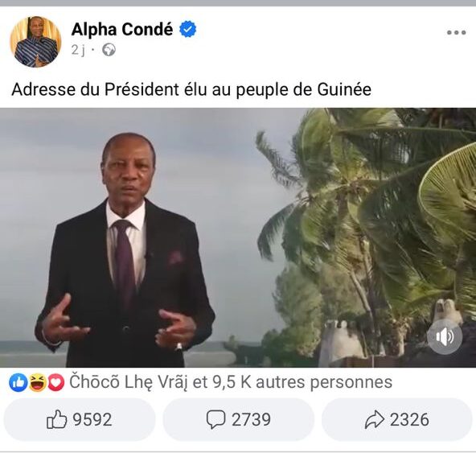The height and width of the screenshot is (453, 476).
Task: Click the 2739 comments count
Action: [251, 419]
